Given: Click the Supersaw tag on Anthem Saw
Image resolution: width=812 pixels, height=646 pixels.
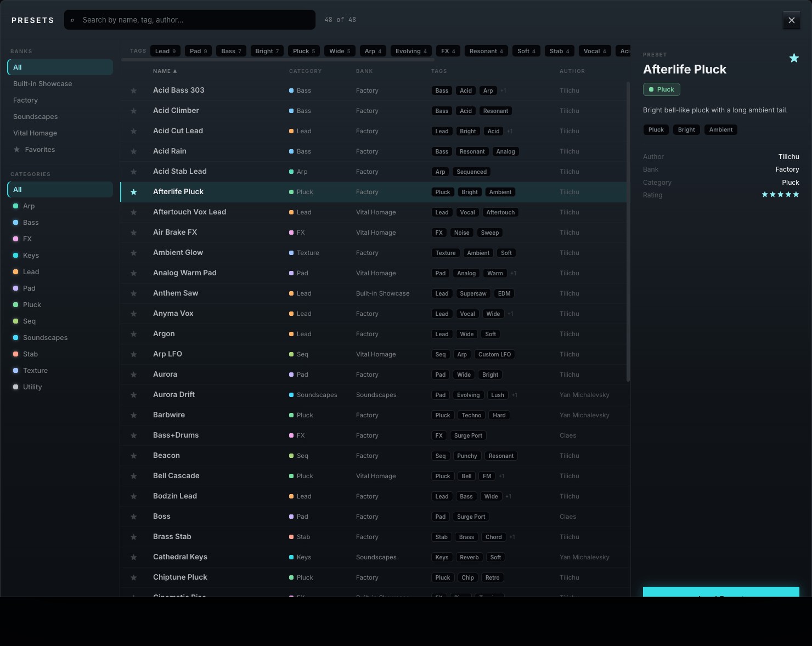Looking at the screenshot, I should (473, 293).
